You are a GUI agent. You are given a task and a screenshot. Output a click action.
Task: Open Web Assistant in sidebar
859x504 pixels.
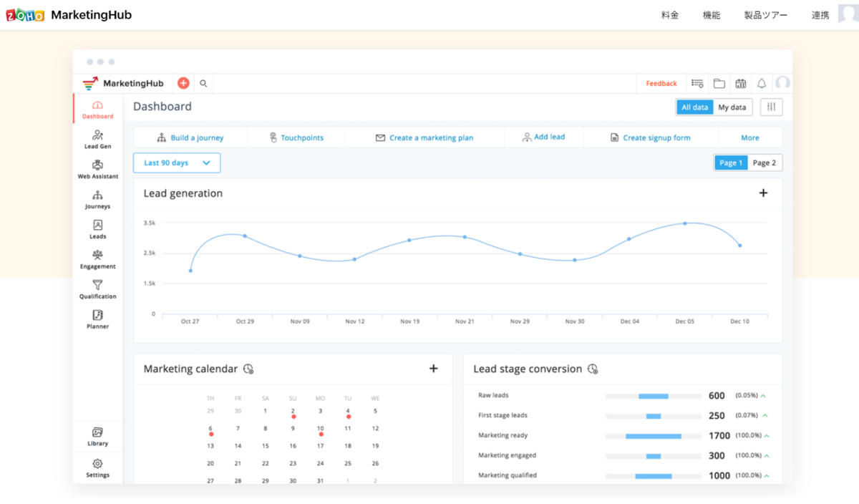click(x=97, y=170)
